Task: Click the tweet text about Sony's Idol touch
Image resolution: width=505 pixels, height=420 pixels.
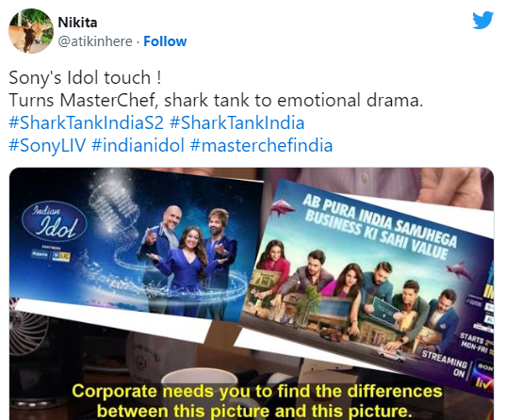Action: [216, 89]
